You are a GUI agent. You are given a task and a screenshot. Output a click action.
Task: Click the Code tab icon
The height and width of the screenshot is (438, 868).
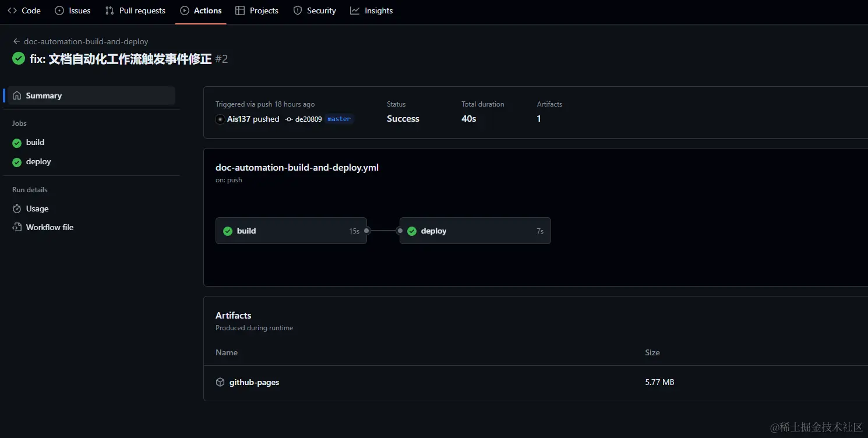coord(12,10)
